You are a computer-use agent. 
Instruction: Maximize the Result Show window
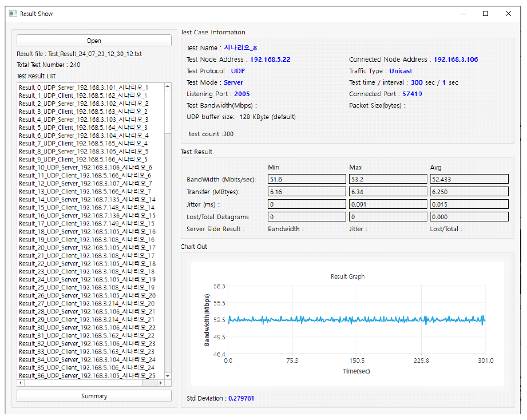[485, 14]
